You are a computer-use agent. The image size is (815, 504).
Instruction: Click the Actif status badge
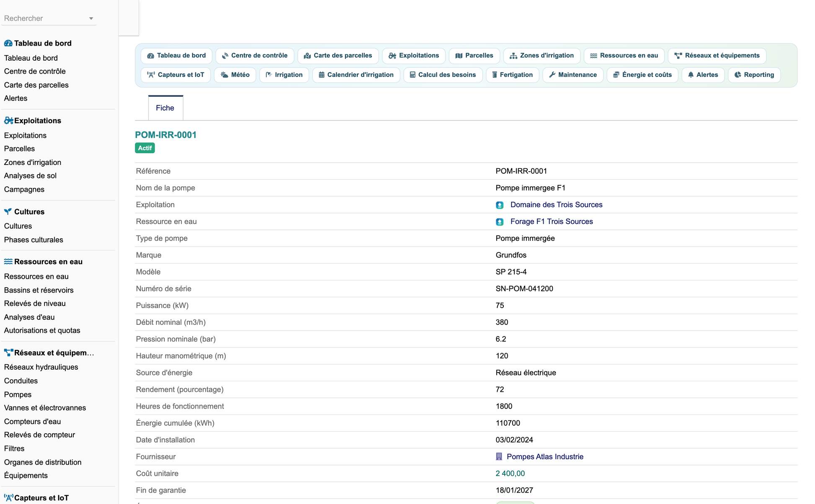click(x=145, y=148)
